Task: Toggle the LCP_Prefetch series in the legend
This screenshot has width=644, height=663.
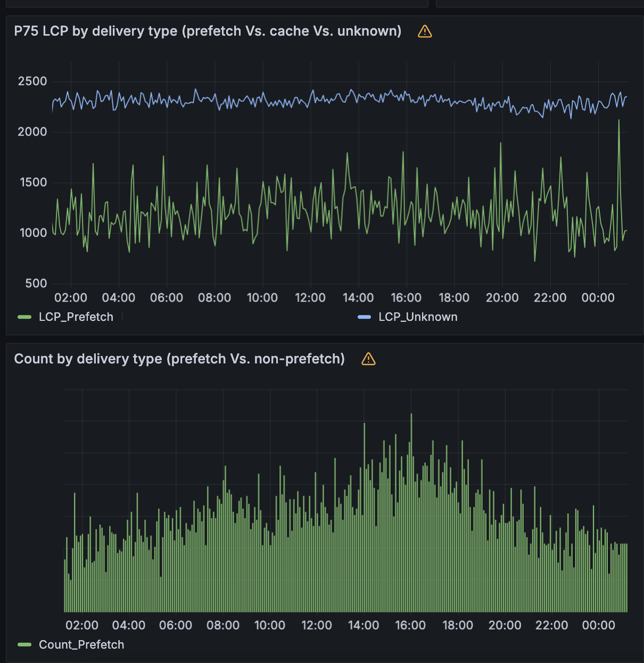Action: pos(76,317)
